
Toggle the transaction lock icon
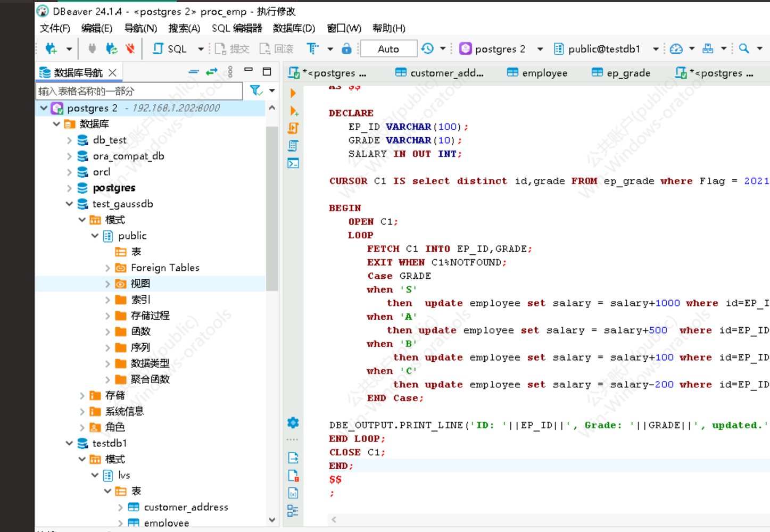[x=346, y=49]
